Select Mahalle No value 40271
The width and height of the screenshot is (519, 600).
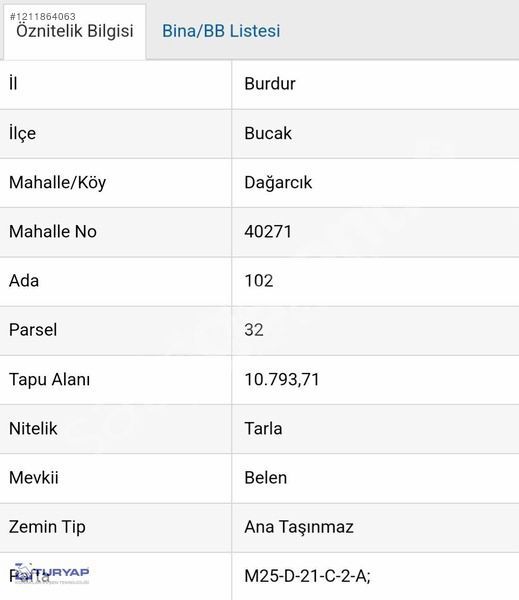coord(268,232)
